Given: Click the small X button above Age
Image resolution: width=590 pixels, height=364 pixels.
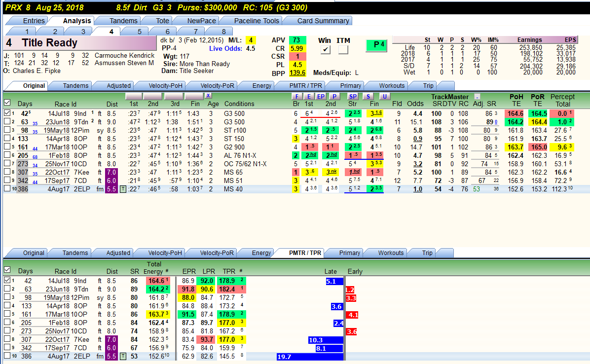Looking at the screenshot, I should [x=208, y=96].
